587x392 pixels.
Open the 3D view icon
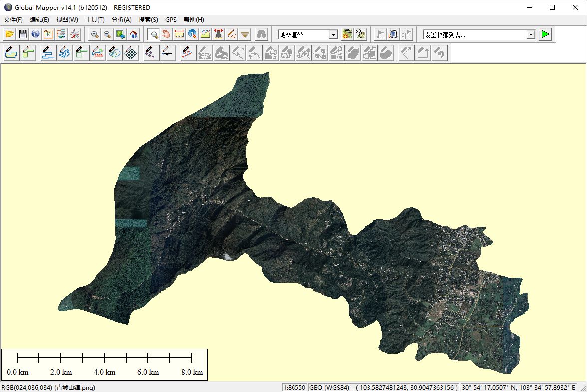point(361,34)
